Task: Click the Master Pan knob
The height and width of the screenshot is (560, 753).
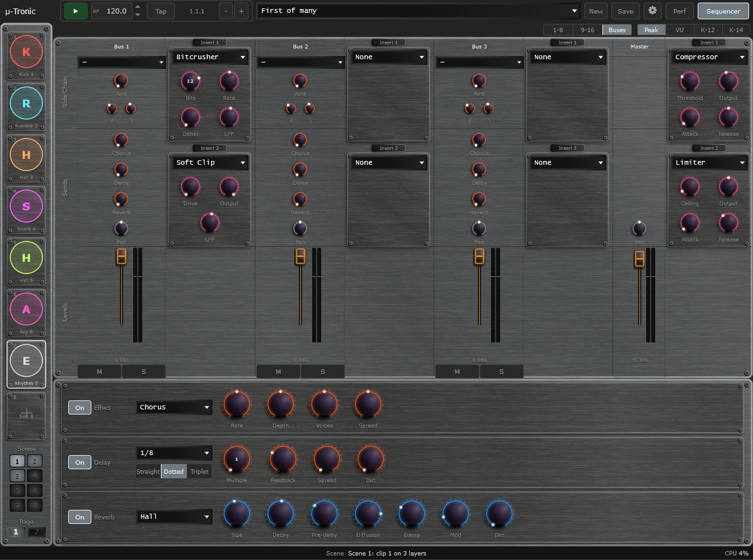Action: (x=639, y=229)
